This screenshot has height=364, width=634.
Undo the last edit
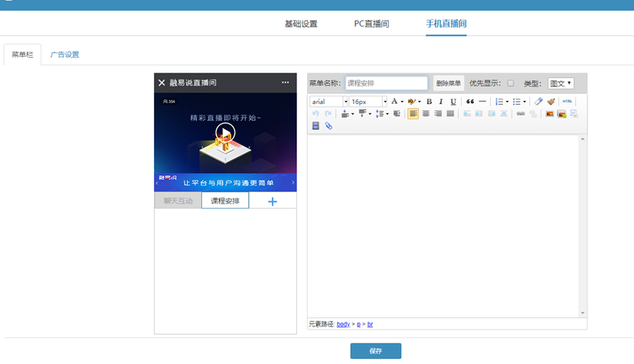315,113
